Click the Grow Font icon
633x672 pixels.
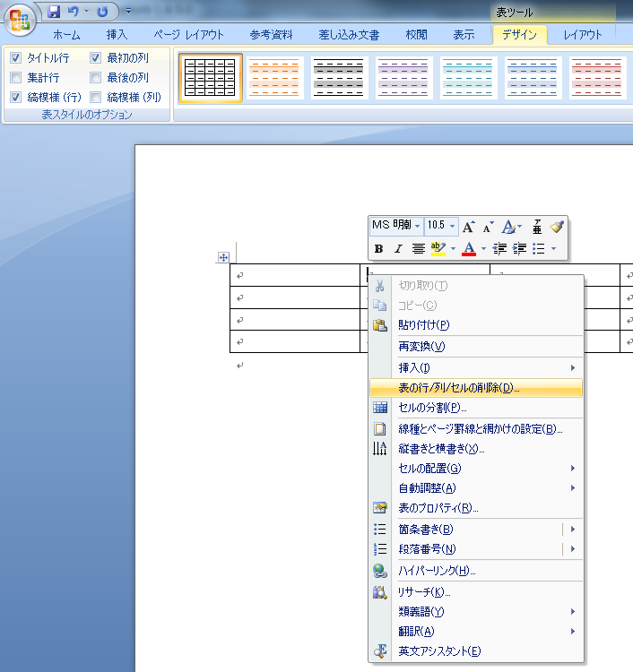point(469,227)
